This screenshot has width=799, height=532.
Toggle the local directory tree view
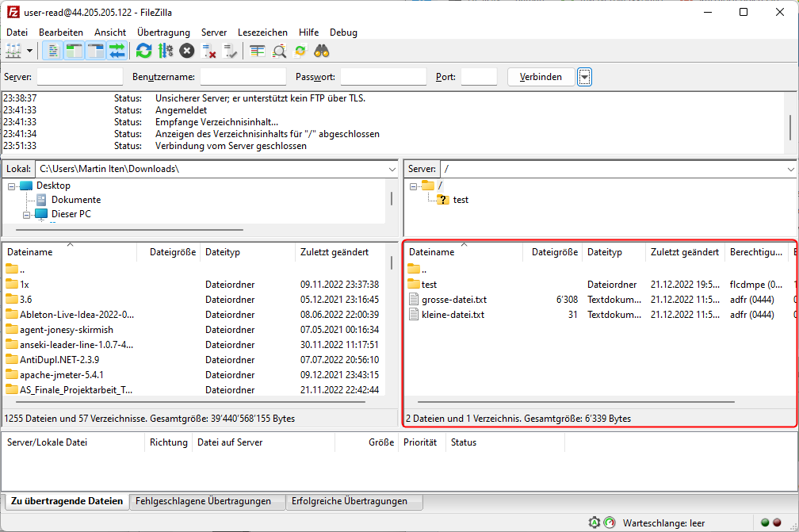[75, 52]
